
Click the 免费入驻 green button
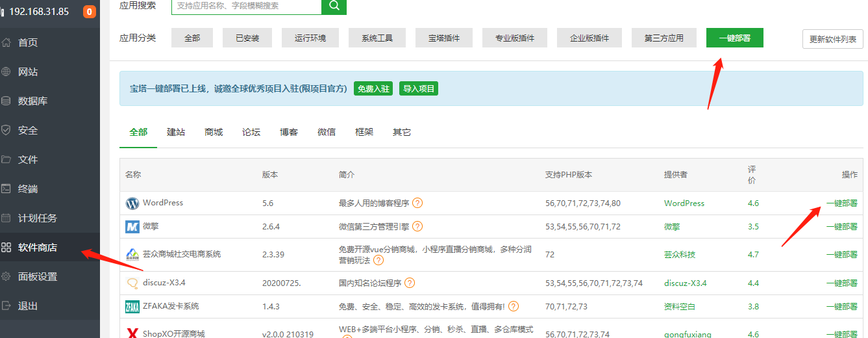(x=373, y=88)
